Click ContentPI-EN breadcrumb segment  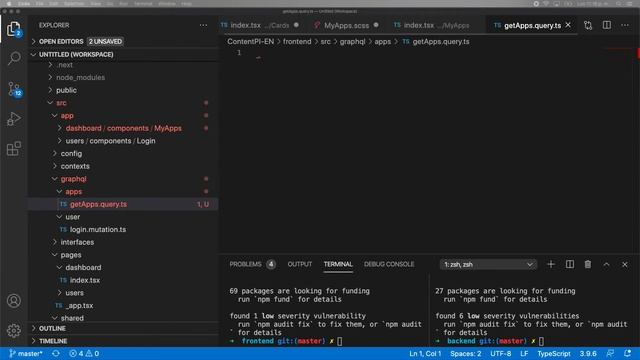(251, 42)
